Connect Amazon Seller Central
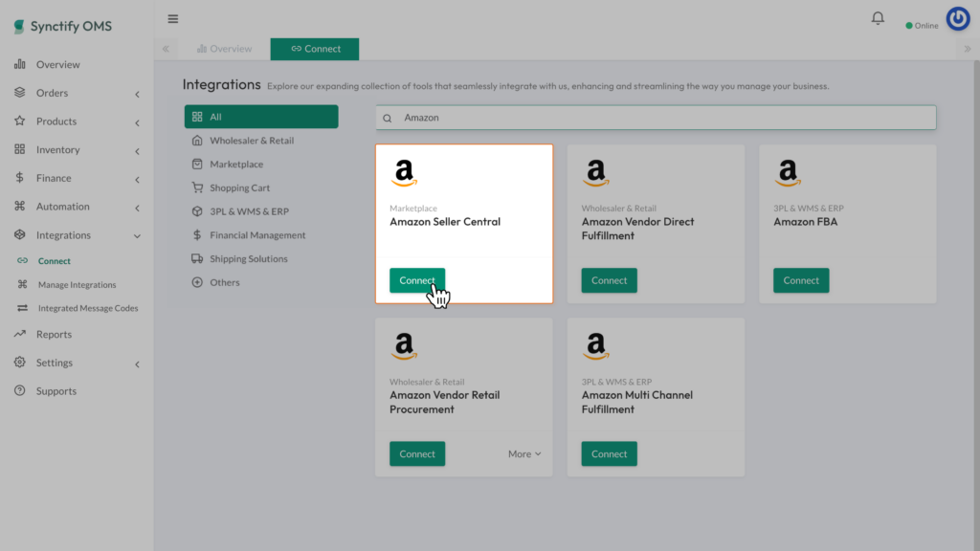The width and height of the screenshot is (980, 551). [x=417, y=280]
